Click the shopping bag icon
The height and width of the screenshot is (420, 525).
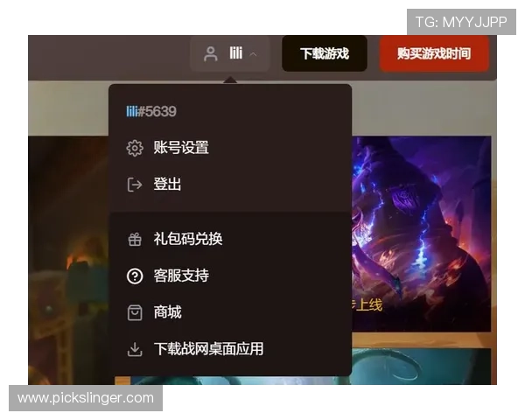(x=135, y=313)
